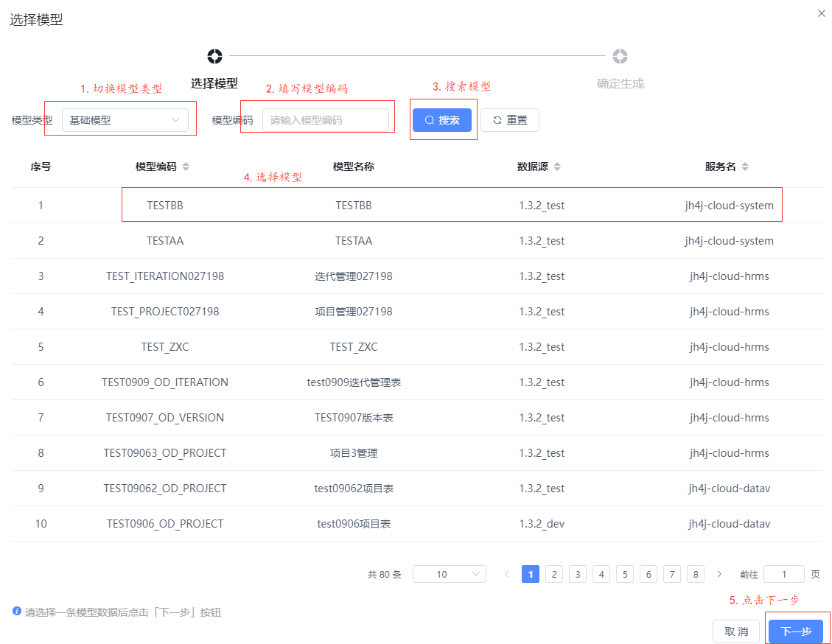Viewport: 832px width, 644px height.
Task: Select row TEST_ITERATION027198
Action: pos(417,276)
